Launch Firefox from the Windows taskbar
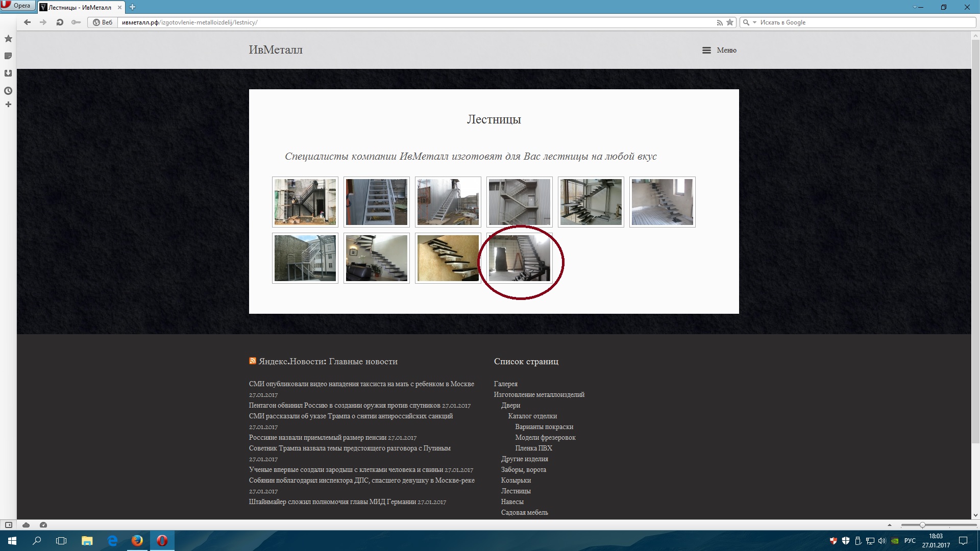The image size is (980, 551). coord(137,541)
